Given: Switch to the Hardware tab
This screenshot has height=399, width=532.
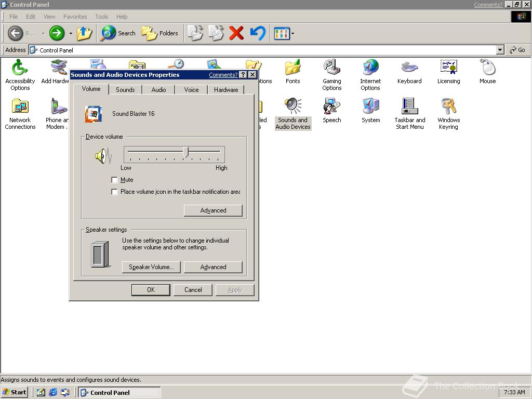Looking at the screenshot, I should tap(226, 89).
